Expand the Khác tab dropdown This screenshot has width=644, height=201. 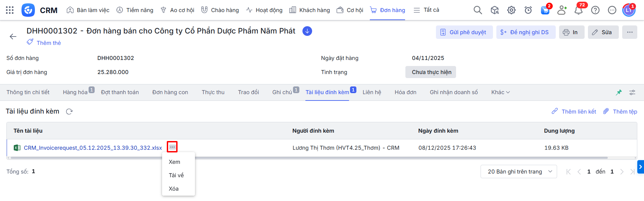(500, 92)
